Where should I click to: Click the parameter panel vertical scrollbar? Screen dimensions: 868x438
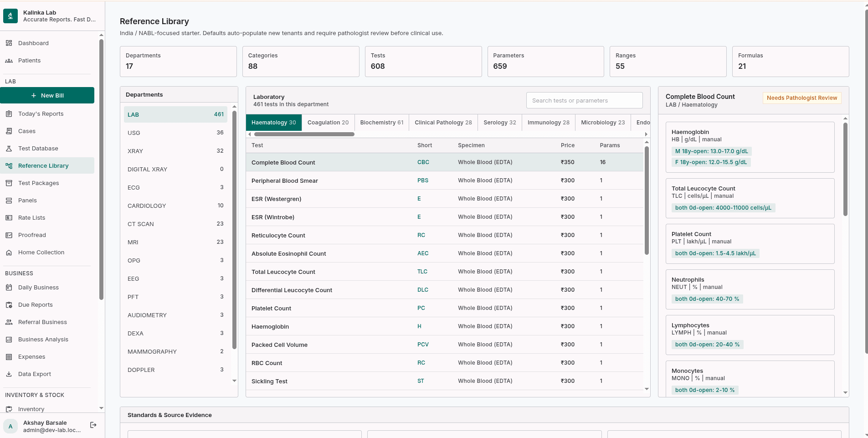point(845,169)
